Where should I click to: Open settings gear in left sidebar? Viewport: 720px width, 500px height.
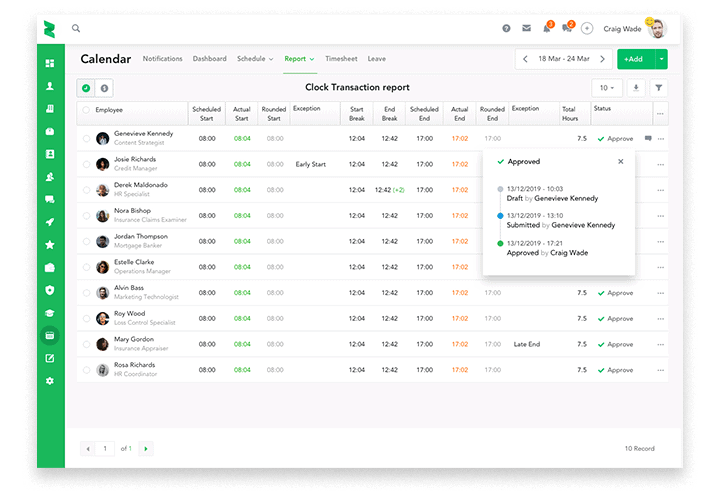(x=49, y=381)
